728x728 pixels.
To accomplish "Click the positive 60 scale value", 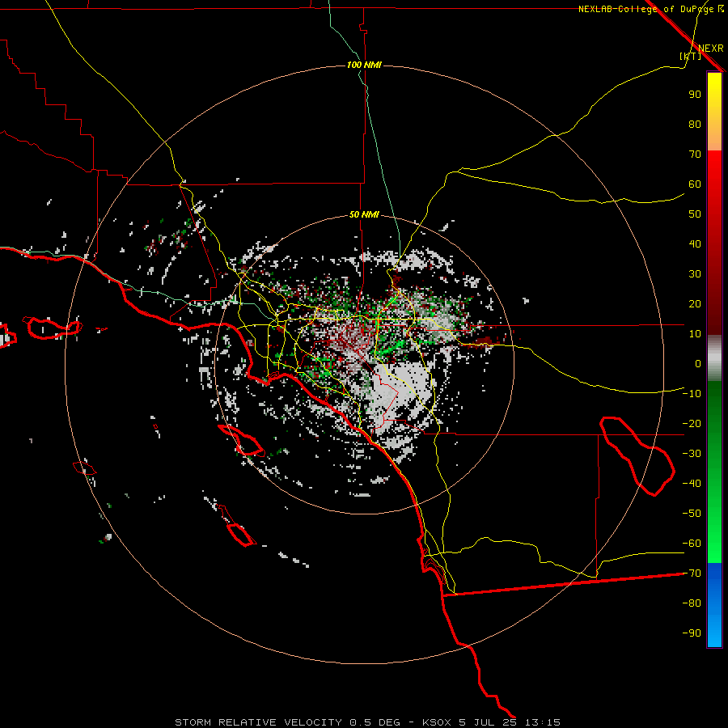I will coord(695,184).
